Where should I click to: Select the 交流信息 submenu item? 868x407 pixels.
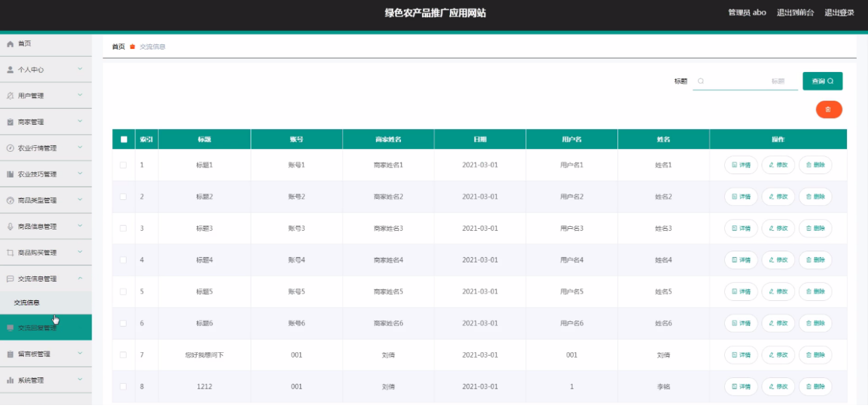point(46,303)
